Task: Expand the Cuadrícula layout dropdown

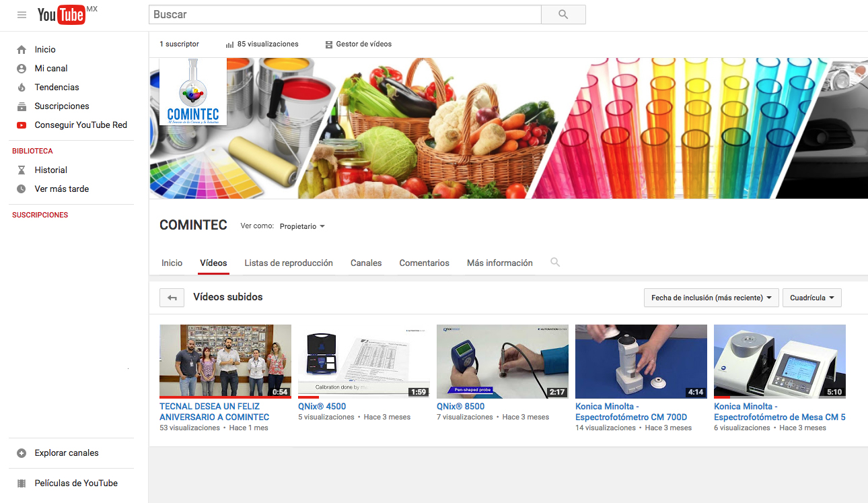Action: (x=811, y=298)
